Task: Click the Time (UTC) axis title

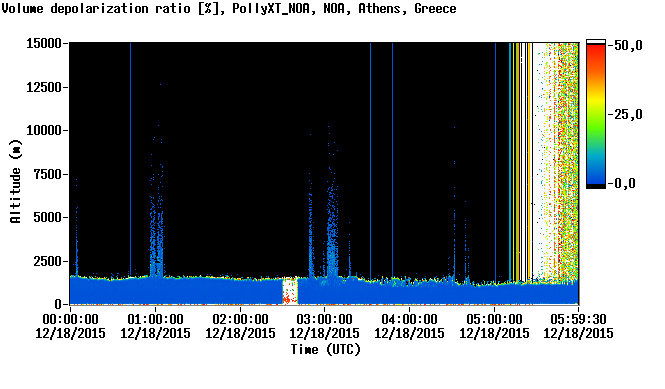Action: 326,350
